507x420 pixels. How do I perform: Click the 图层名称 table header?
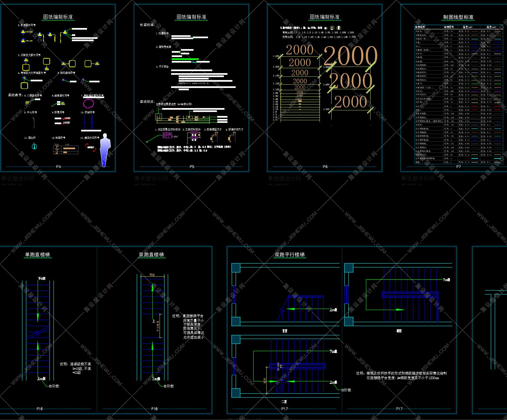421,27
